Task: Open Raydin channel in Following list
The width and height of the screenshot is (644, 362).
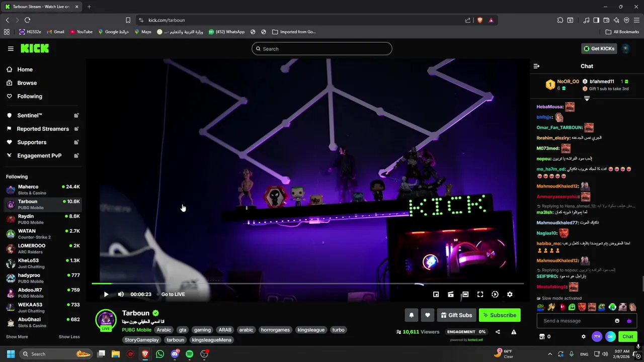Action: tap(42, 219)
